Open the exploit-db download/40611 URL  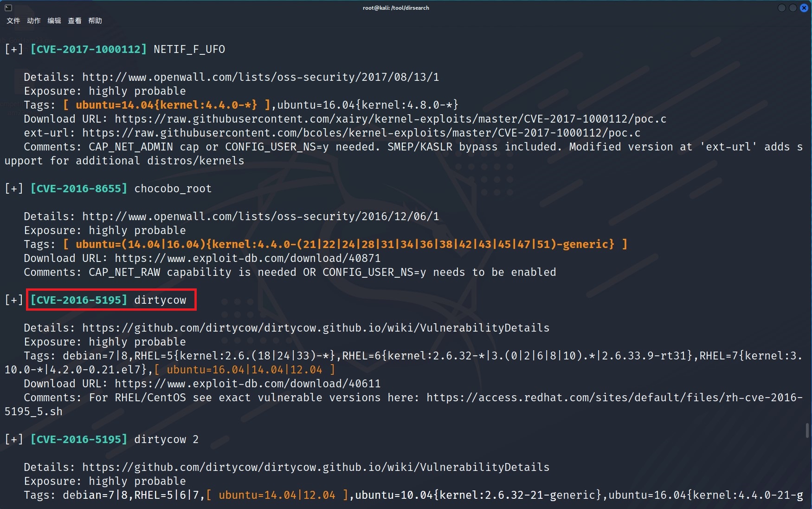[248, 384]
